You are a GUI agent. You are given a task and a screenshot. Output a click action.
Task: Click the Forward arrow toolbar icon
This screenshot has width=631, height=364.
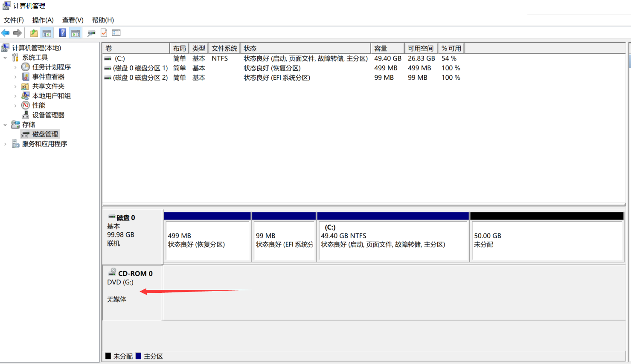click(17, 33)
